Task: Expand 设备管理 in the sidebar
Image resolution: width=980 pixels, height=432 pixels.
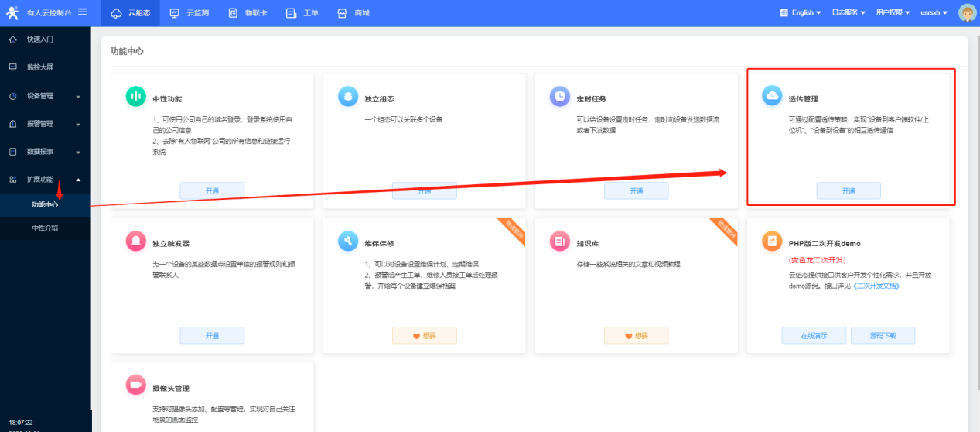Action: 45,96
